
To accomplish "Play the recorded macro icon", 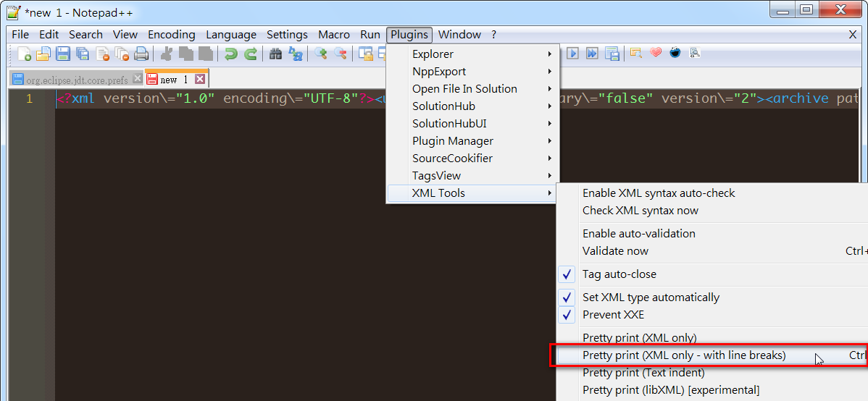I will tap(572, 53).
